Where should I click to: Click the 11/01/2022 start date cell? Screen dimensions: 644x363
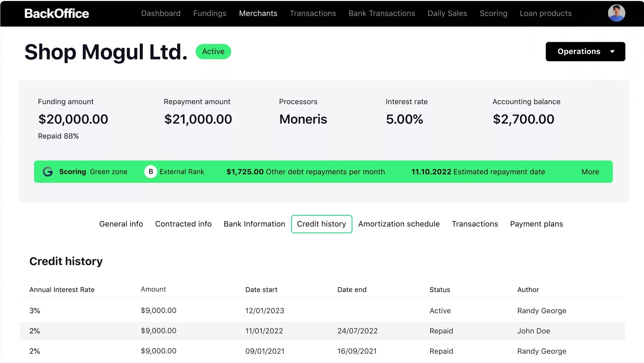tap(264, 331)
